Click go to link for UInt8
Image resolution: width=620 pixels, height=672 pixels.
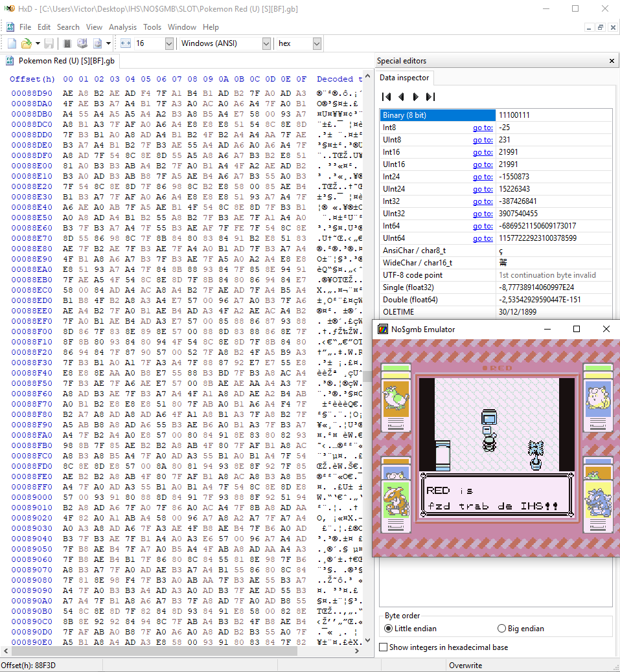(483, 140)
